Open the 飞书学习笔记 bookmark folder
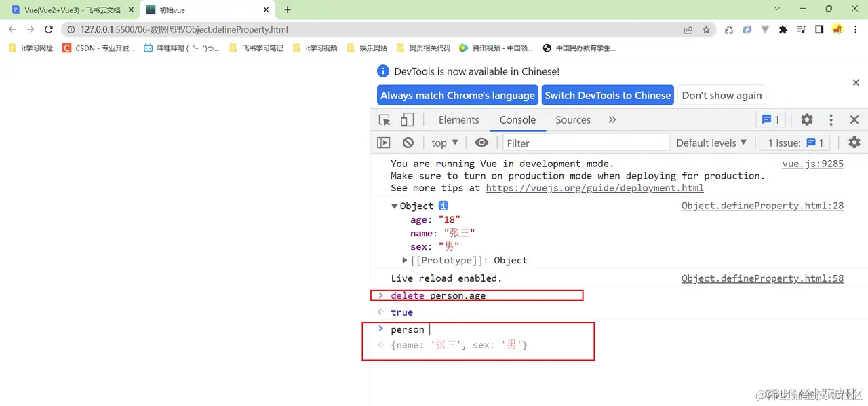 tap(256, 48)
